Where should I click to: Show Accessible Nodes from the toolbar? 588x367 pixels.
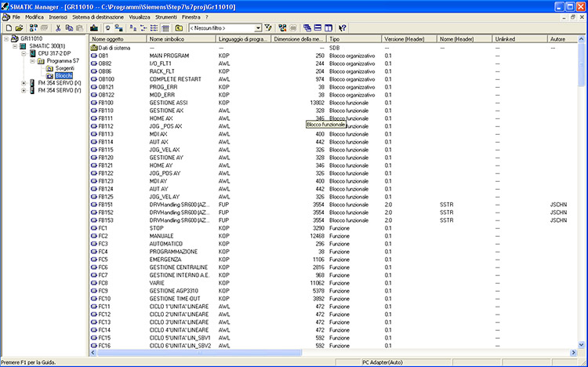tap(34, 27)
